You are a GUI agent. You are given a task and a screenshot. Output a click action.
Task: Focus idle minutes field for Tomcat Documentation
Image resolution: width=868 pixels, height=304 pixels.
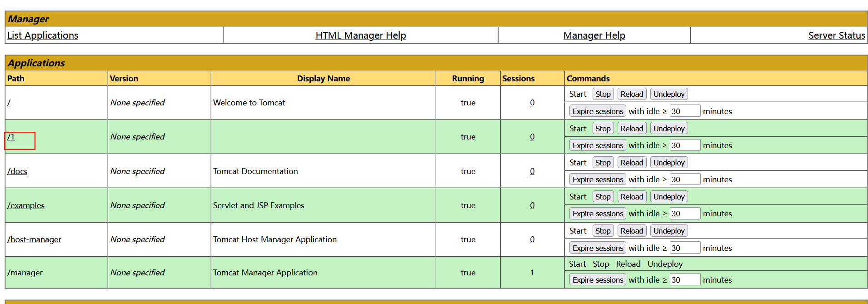pos(685,179)
